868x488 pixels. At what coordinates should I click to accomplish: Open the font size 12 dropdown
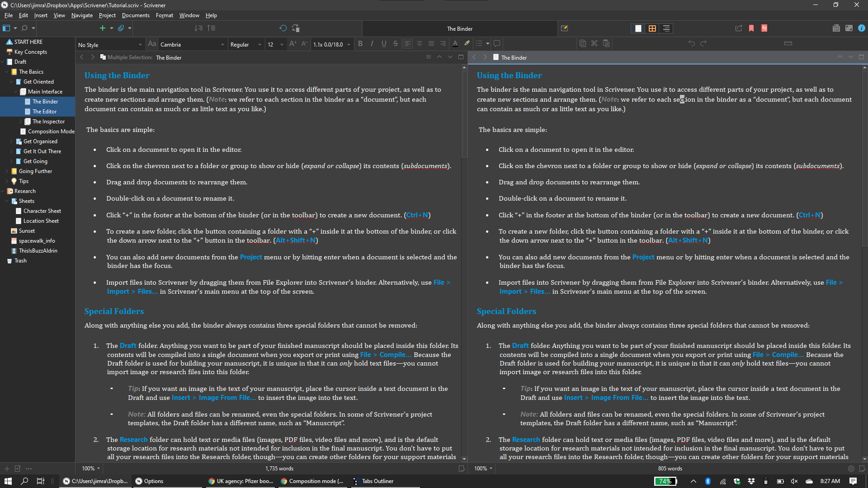275,44
